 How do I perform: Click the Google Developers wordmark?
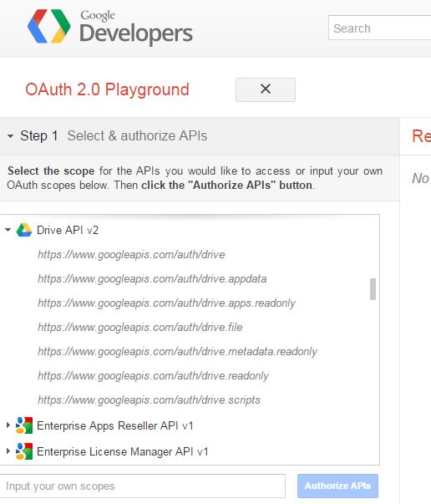click(x=136, y=28)
